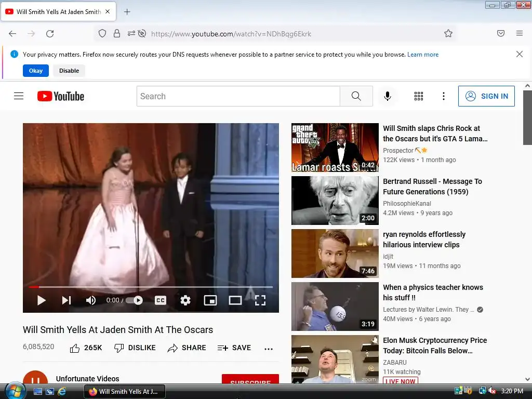
Task: Open Firefox application menu
Action: (520, 33)
